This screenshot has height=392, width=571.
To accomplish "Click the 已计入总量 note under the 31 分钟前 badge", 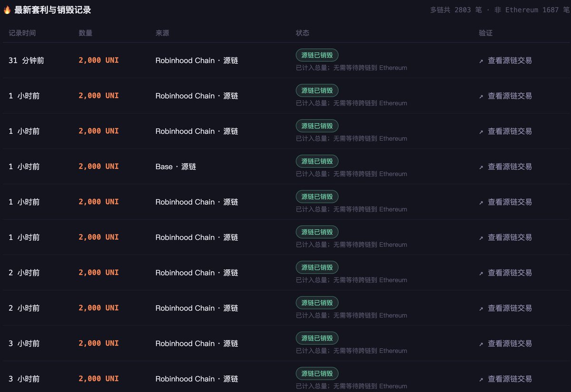I will [352, 68].
